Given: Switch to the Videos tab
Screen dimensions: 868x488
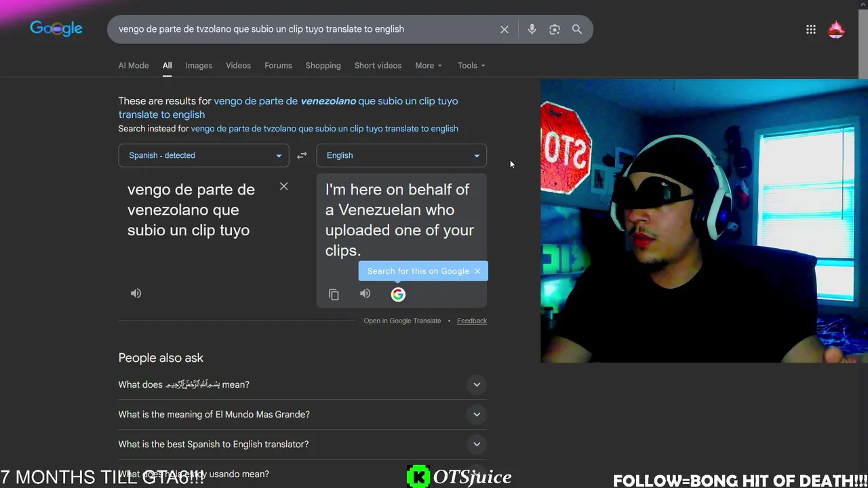Looking at the screenshot, I should pos(239,66).
